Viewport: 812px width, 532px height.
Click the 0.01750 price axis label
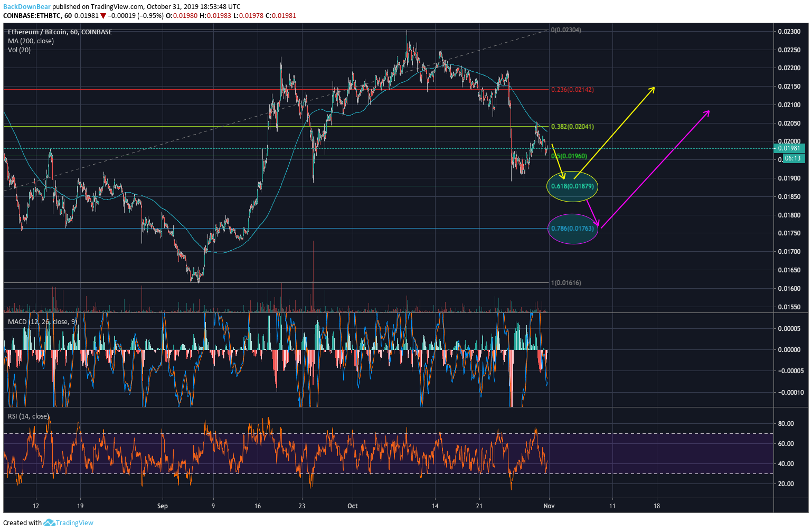tap(789, 233)
